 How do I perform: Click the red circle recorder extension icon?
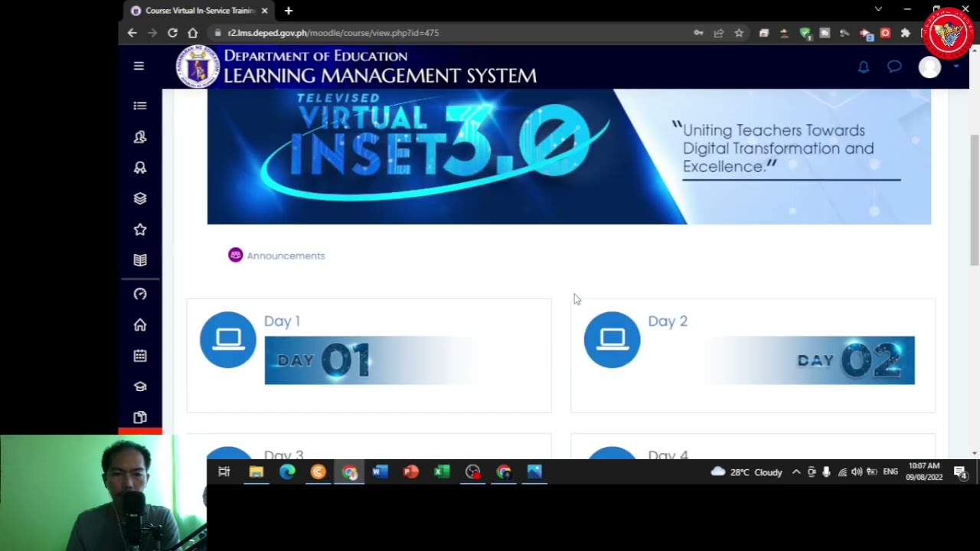pos(885,33)
